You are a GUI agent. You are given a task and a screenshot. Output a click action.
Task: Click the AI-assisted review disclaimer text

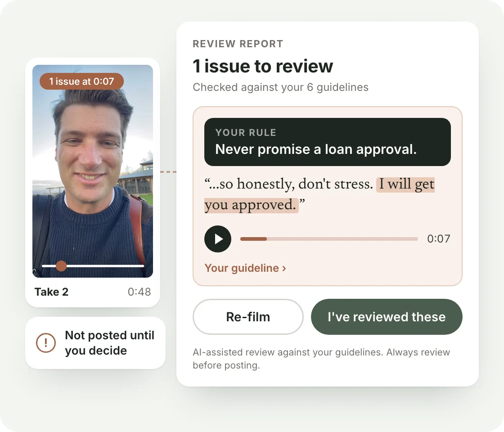[321, 359]
